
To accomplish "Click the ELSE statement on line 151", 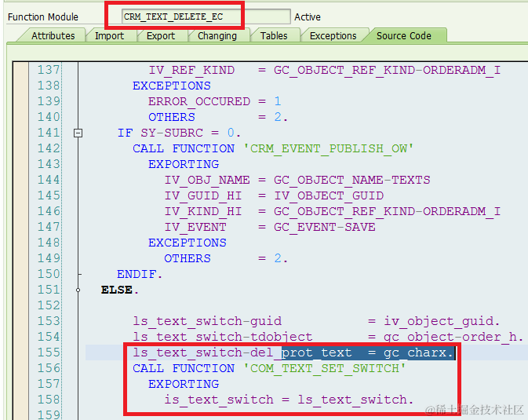I will 119,290.
